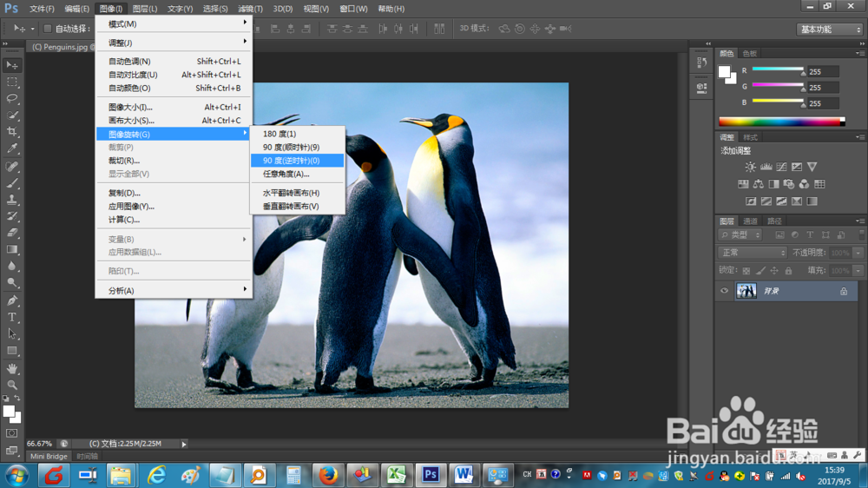Click the 66.67% zoom level field
This screenshot has height=488, width=868.
tap(39, 444)
